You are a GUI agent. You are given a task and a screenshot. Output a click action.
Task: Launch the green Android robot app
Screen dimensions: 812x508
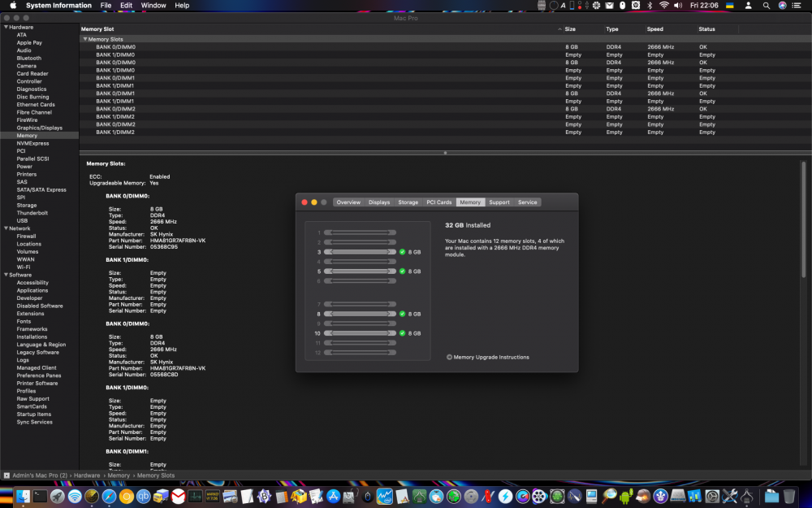[625, 497]
